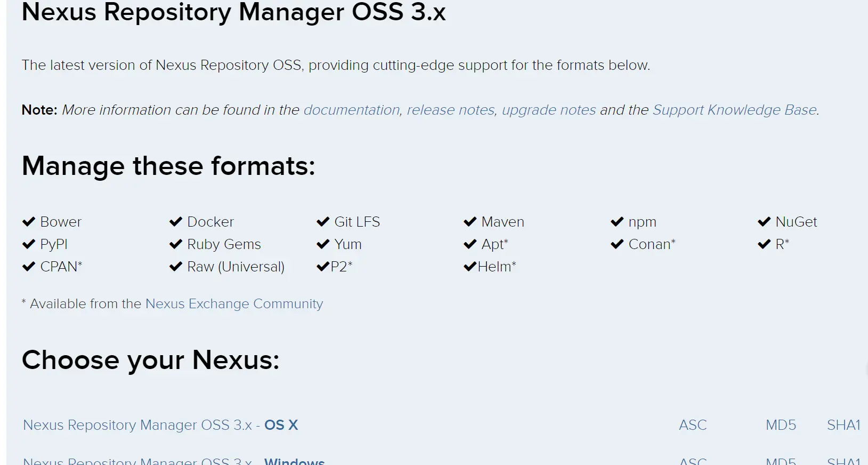Open the ASC signature link for OS X
Image resolution: width=868 pixels, height=465 pixels.
pyautogui.click(x=693, y=425)
